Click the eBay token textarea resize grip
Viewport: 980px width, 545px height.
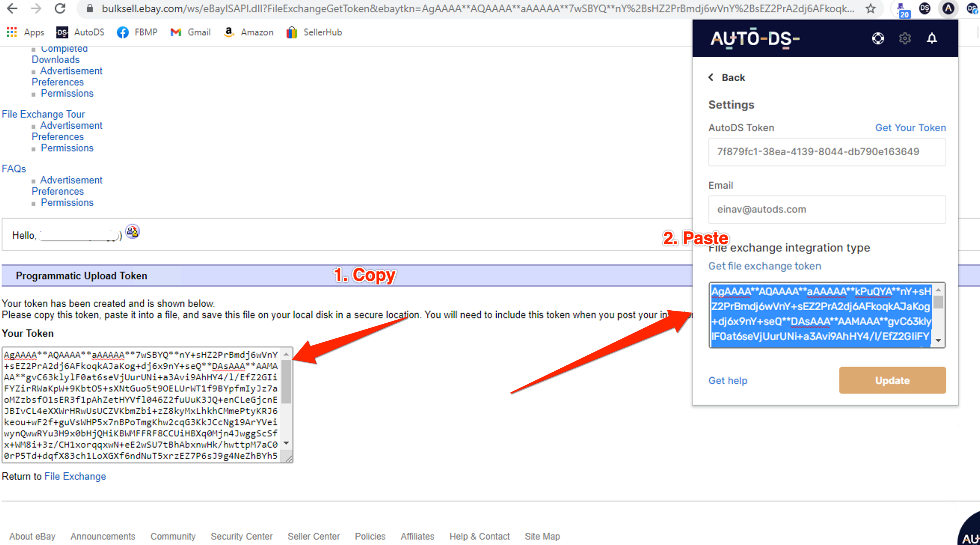(289, 459)
